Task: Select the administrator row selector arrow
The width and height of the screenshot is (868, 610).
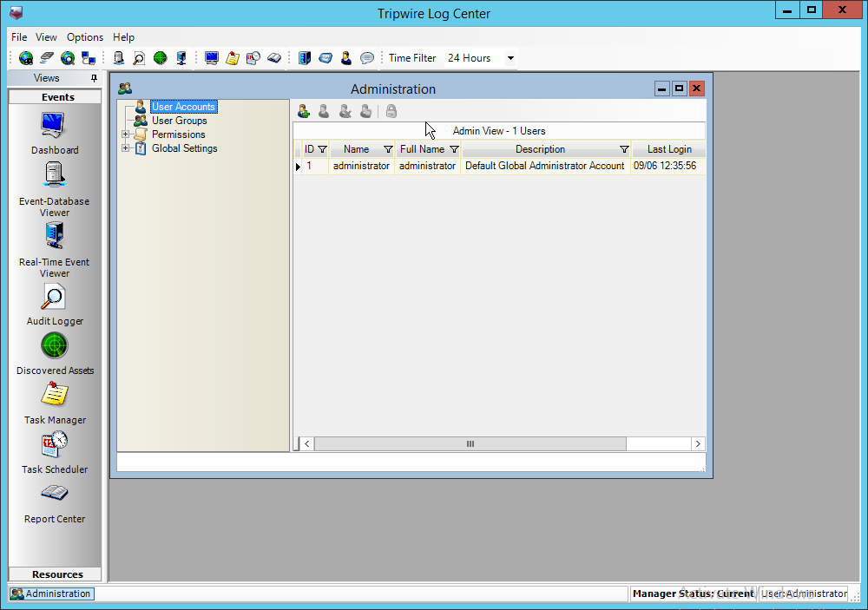Action: coord(298,166)
